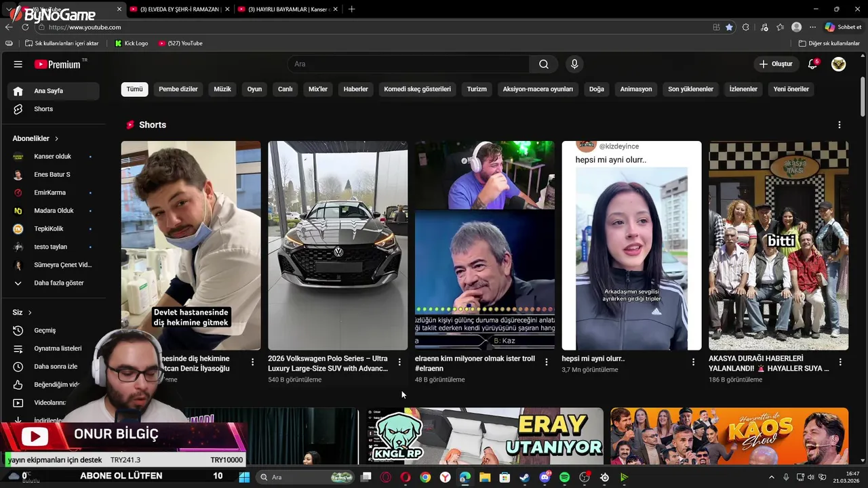
Task: Click the favorites star in address bar
Action: [729, 27]
